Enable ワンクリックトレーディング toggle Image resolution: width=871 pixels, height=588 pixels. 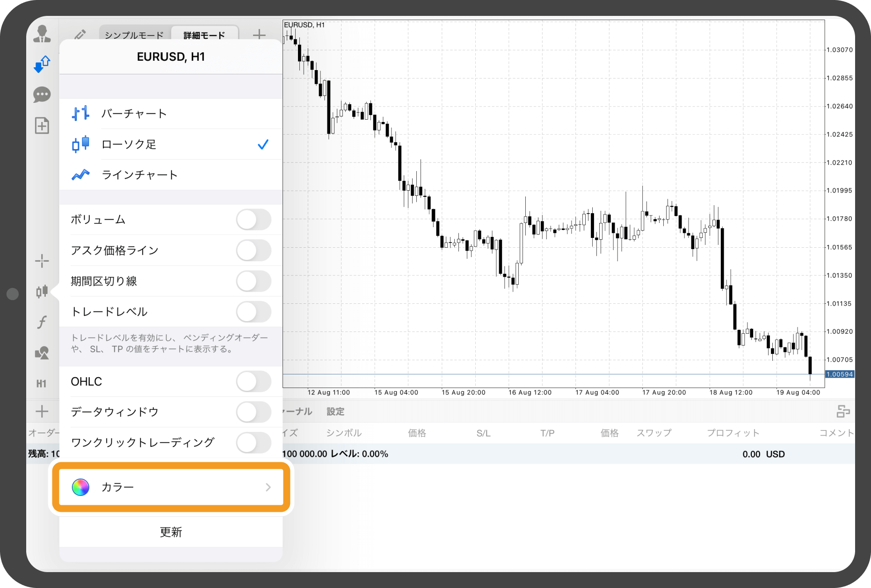point(253,443)
